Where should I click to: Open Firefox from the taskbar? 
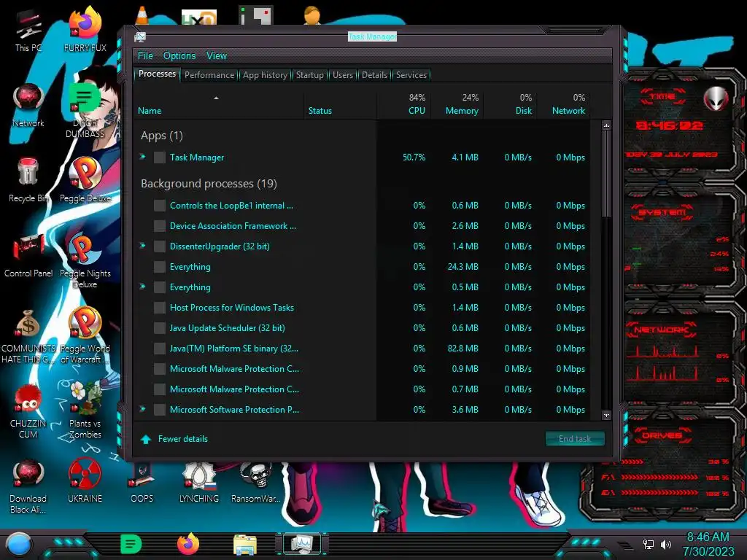pos(188,544)
